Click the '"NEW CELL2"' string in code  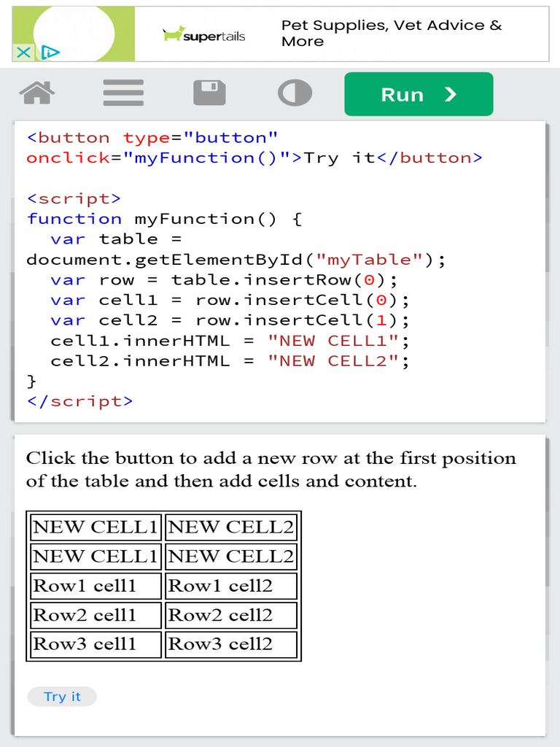pos(332,361)
